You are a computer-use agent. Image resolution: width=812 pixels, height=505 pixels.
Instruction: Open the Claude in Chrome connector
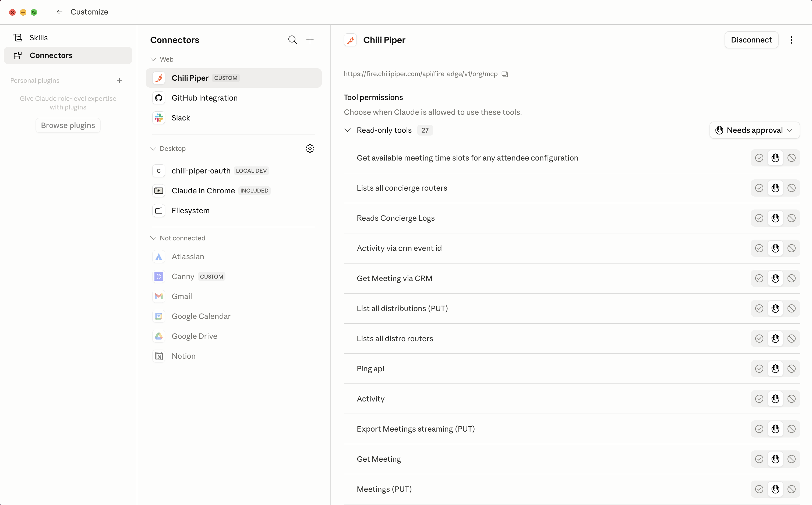point(234,191)
